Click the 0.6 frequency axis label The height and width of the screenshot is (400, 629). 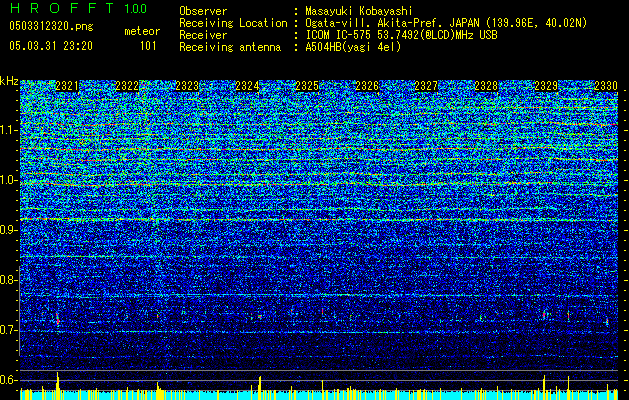pyautogui.click(x=9, y=380)
